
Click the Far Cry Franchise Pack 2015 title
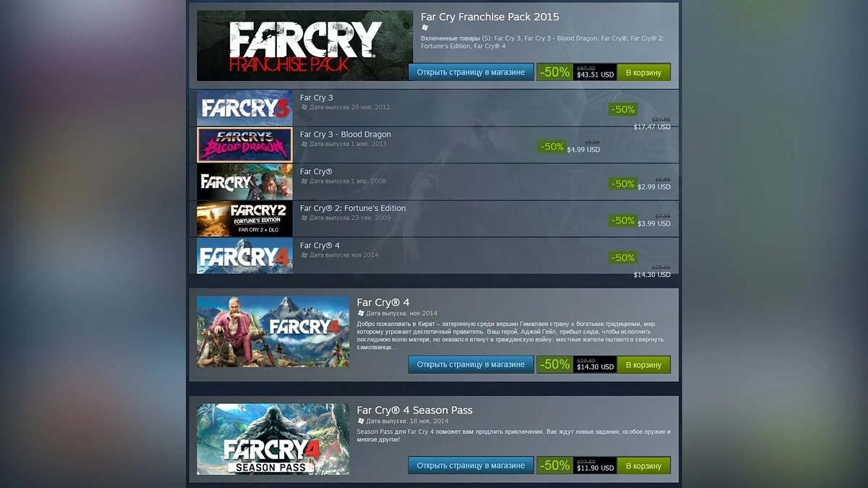click(x=490, y=17)
